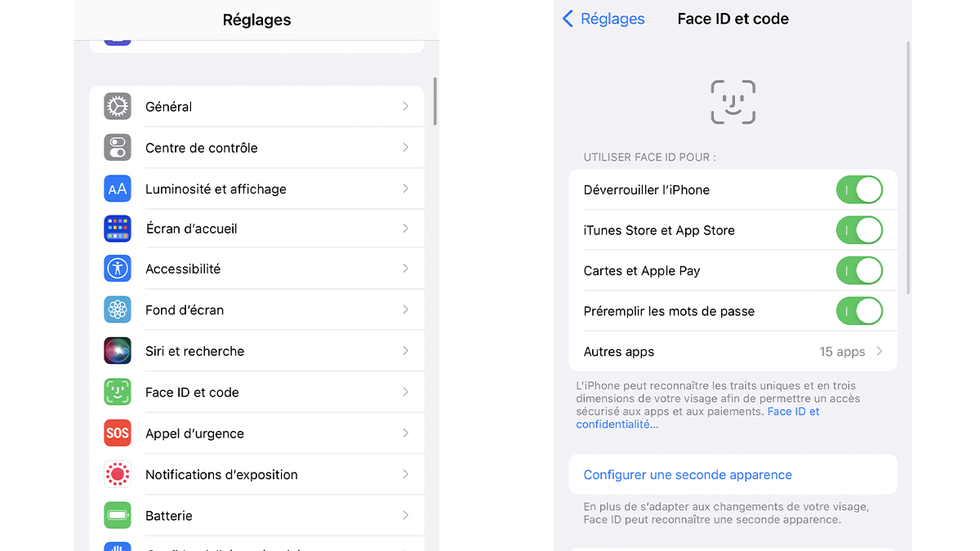Tap the Notifications d'exposition label
Viewport: 980px width, 551px height.
[221, 474]
